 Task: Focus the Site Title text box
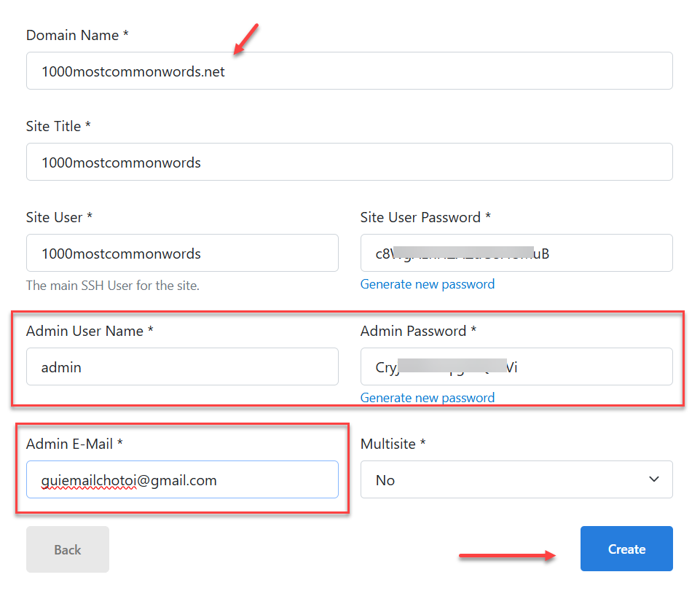coord(349,162)
